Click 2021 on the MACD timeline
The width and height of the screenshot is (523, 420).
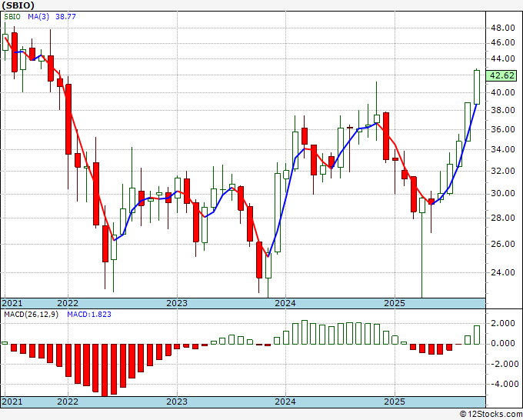pos(12,402)
